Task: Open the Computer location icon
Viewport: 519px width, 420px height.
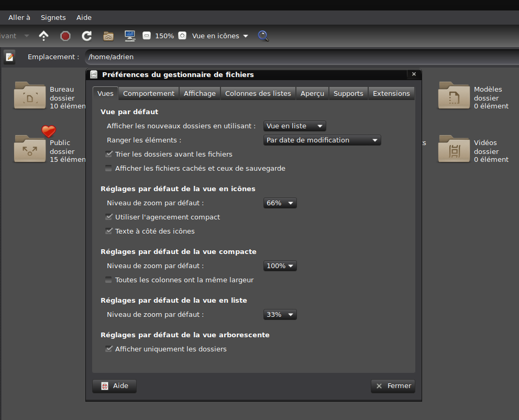Action: tap(130, 36)
